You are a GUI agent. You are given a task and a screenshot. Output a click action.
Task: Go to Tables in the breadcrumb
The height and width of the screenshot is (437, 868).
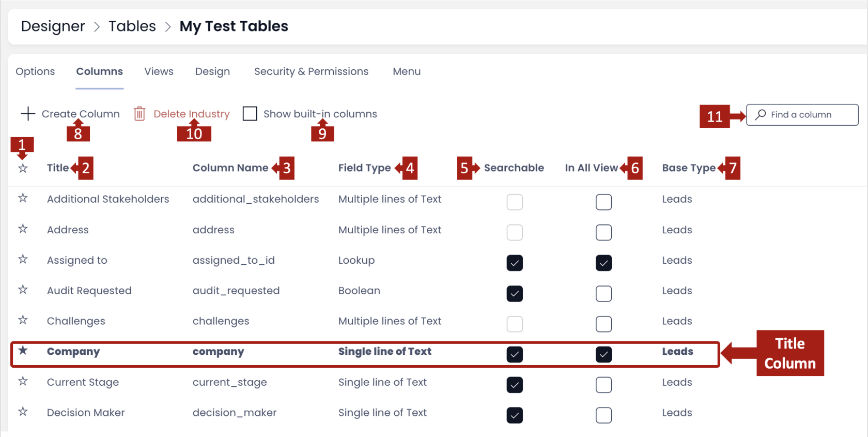click(132, 26)
